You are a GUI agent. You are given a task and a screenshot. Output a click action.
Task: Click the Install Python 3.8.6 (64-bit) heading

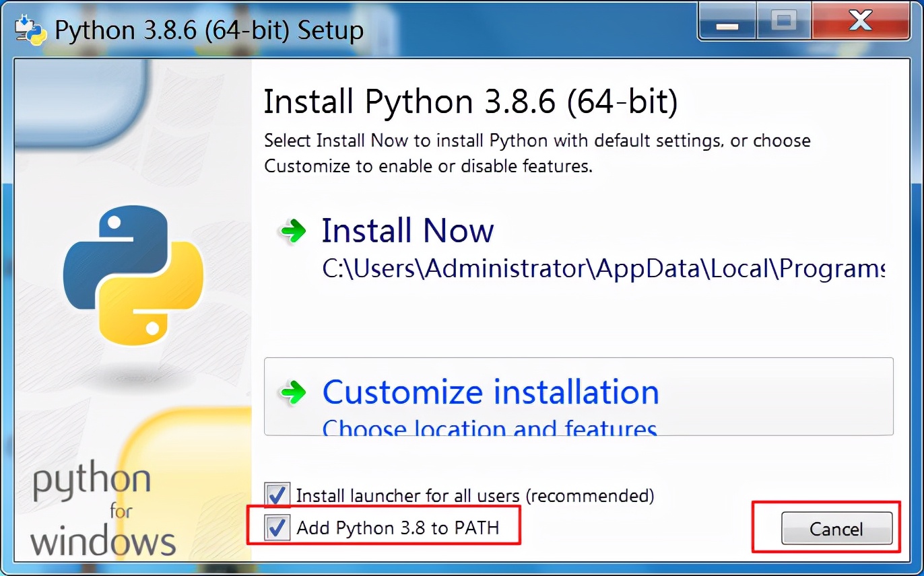(471, 102)
